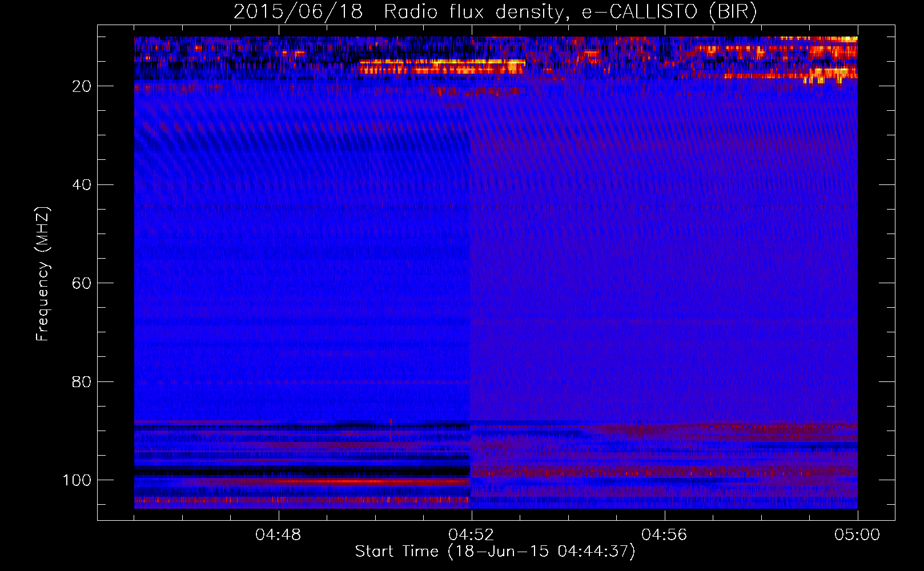
Task: Click the 04:48 time tick label
Action: click(278, 535)
